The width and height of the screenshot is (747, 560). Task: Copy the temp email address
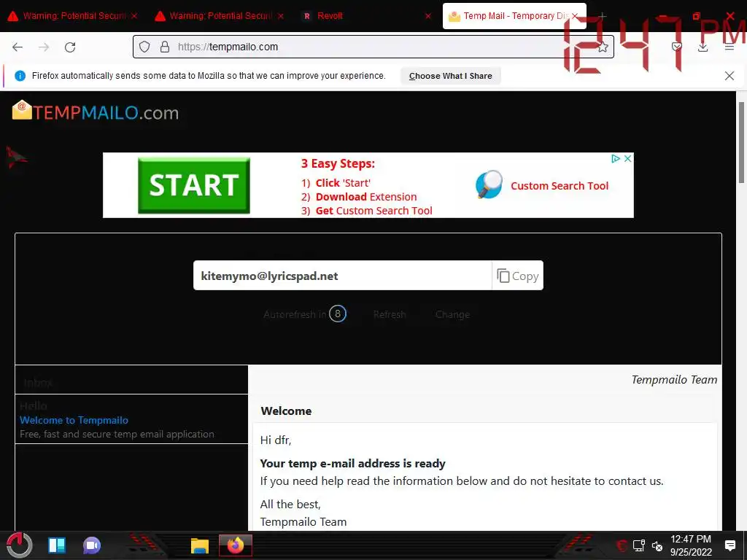click(517, 276)
